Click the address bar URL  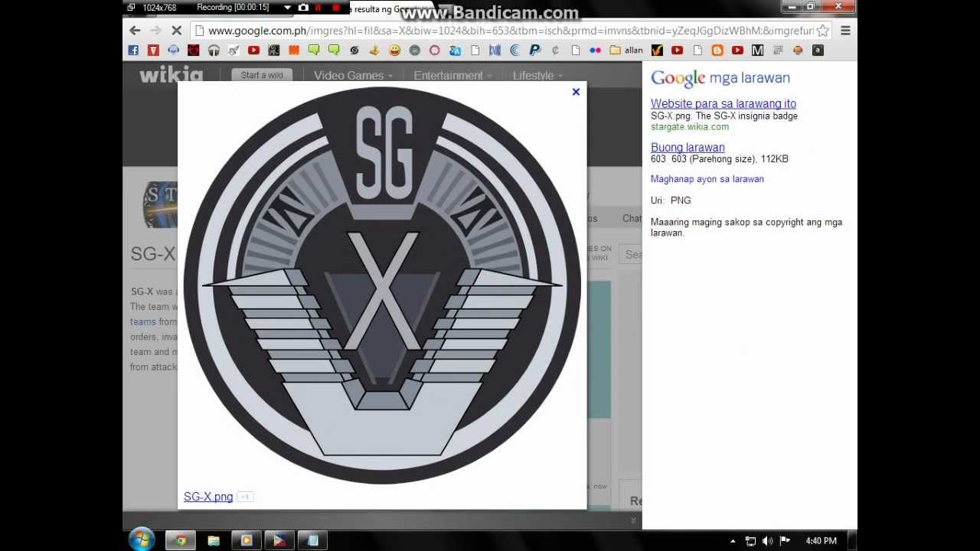tap(511, 31)
